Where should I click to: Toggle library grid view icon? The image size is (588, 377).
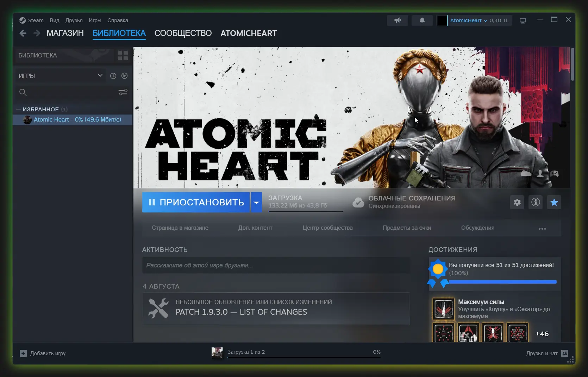click(123, 55)
